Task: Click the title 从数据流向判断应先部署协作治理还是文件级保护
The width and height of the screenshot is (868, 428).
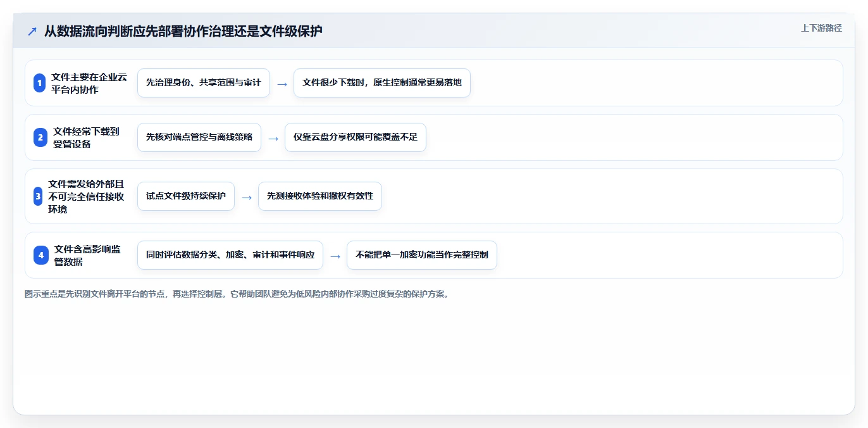Action: pos(183,31)
